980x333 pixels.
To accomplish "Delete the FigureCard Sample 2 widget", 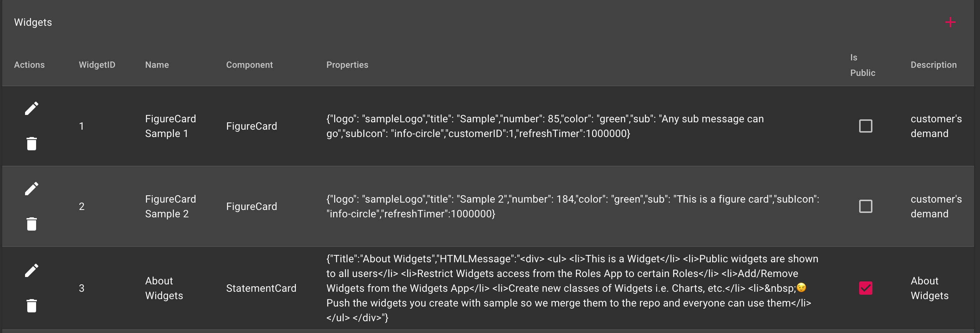I will (x=32, y=224).
